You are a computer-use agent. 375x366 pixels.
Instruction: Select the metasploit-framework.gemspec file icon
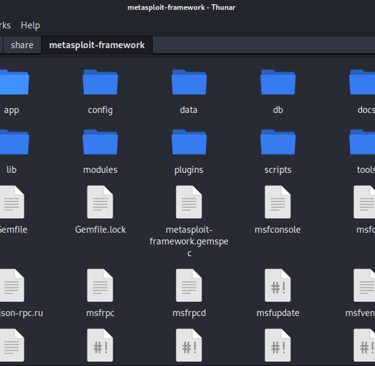[189, 202]
